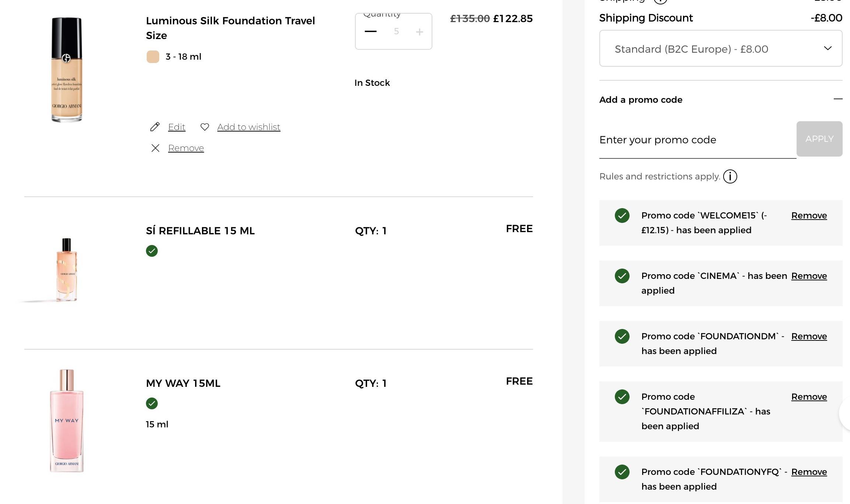850x504 pixels.
Task: Click the MY WAY 15ML title
Action: [183, 383]
